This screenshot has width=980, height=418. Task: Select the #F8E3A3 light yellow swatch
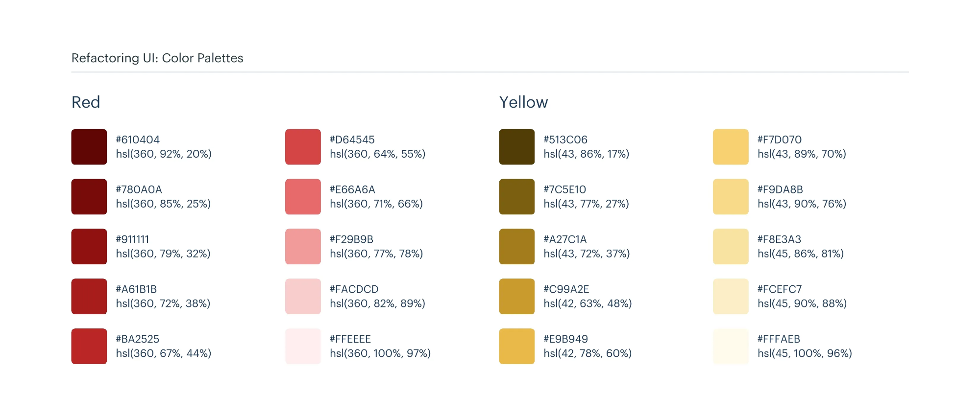(731, 247)
